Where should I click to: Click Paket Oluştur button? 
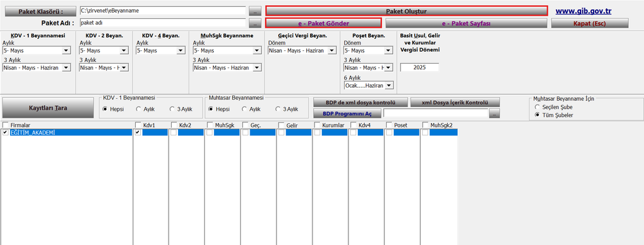pos(406,11)
